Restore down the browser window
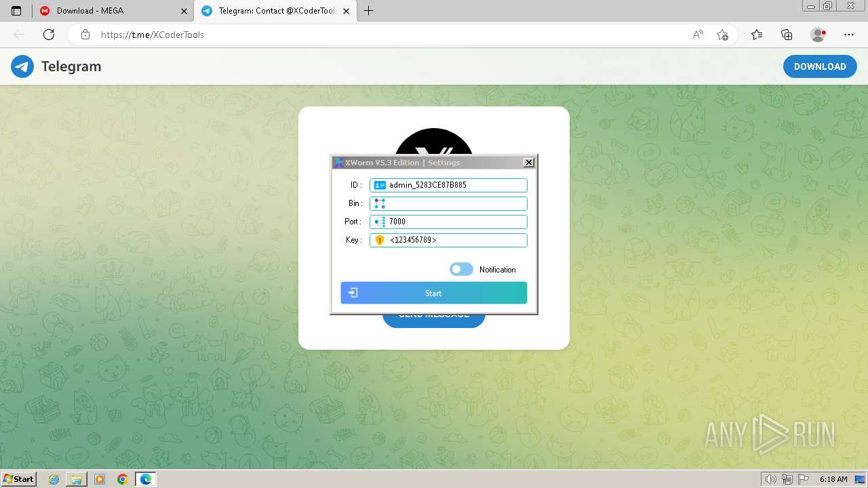 (828, 6)
